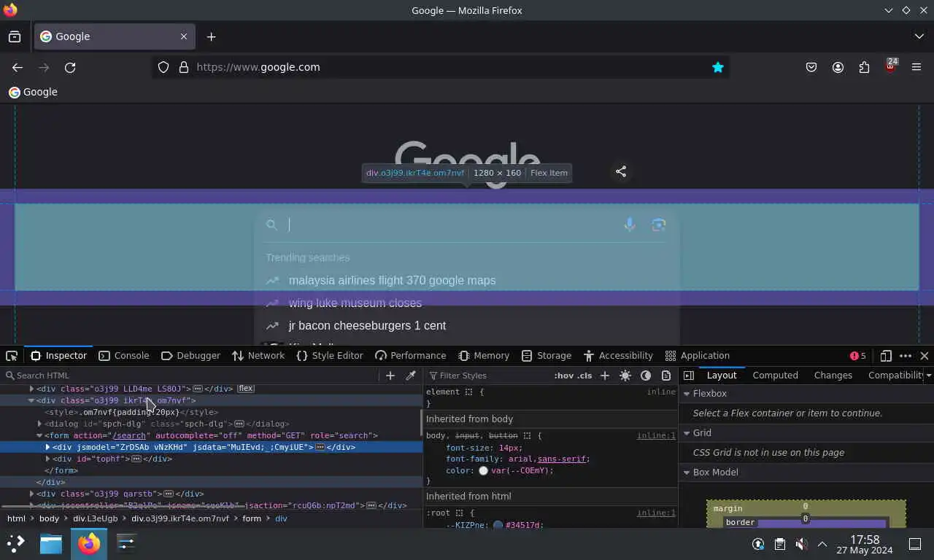Image resolution: width=934 pixels, height=560 pixels.
Task: Show more sidebar tabs dropdown arrow
Action: [x=928, y=376]
